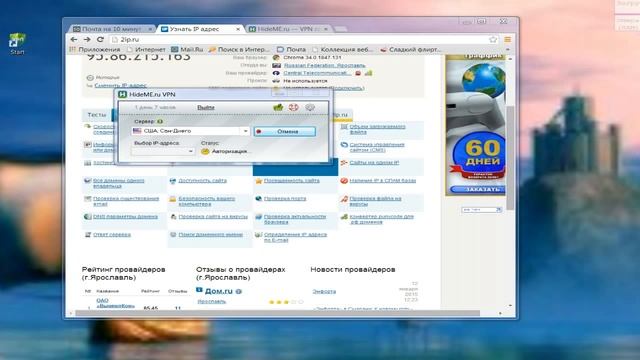Screen dimensions: 640x360
Task: Click the horizontal scrollbar at page bottom
Action: pos(278,313)
